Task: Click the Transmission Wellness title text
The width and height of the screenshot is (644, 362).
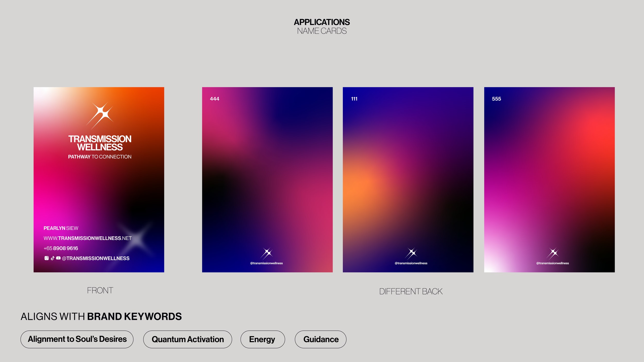Action: pos(100,143)
